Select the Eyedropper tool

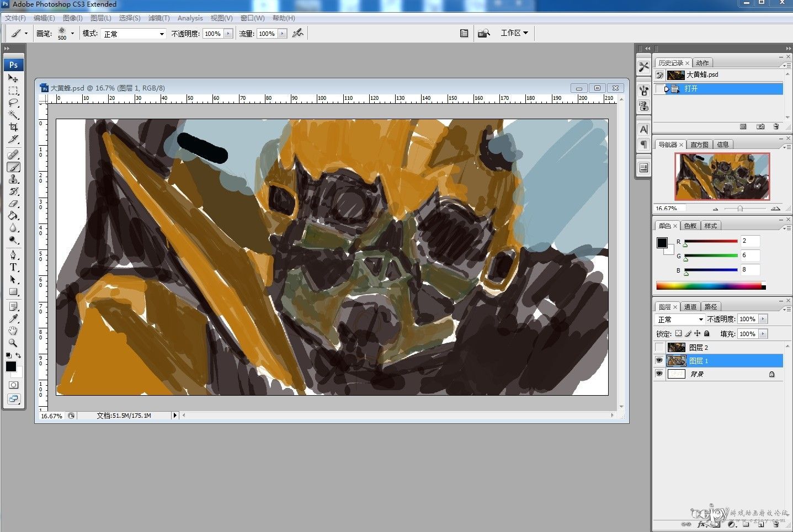(x=13, y=318)
